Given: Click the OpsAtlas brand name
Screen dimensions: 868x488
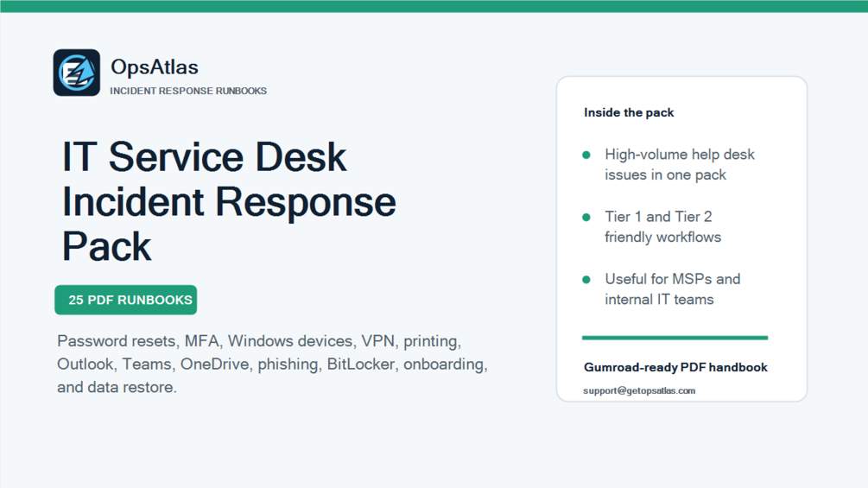Looking at the screenshot, I should point(155,67).
